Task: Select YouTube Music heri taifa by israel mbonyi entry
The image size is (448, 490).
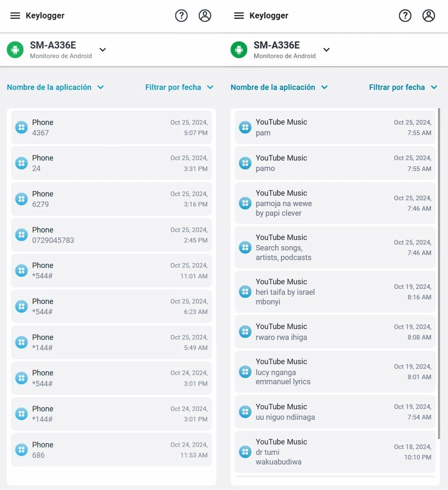Action: pyautogui.click(x=335, y=291)
